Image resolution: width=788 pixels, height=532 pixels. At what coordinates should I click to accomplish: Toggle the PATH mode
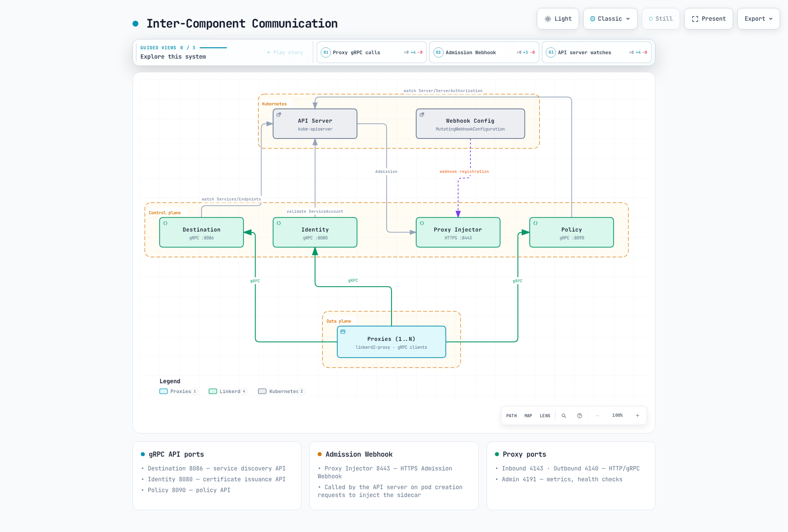pos(512,416)
